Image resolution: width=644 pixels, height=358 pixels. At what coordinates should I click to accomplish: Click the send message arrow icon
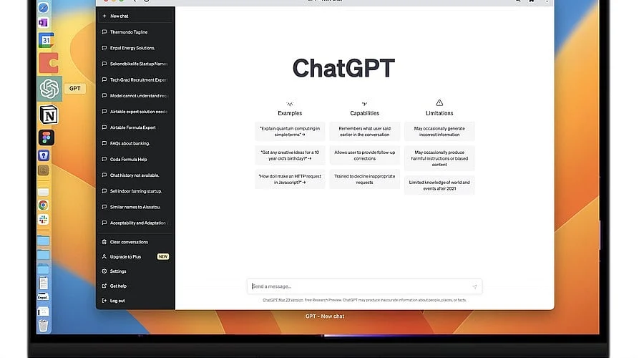coord(474,286)
